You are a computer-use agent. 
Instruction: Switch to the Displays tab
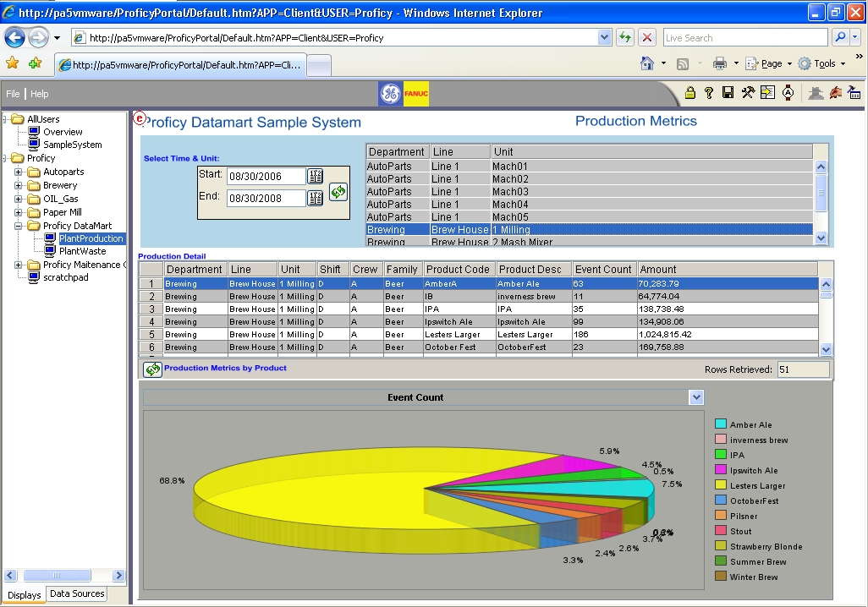[x=25, y=595]
